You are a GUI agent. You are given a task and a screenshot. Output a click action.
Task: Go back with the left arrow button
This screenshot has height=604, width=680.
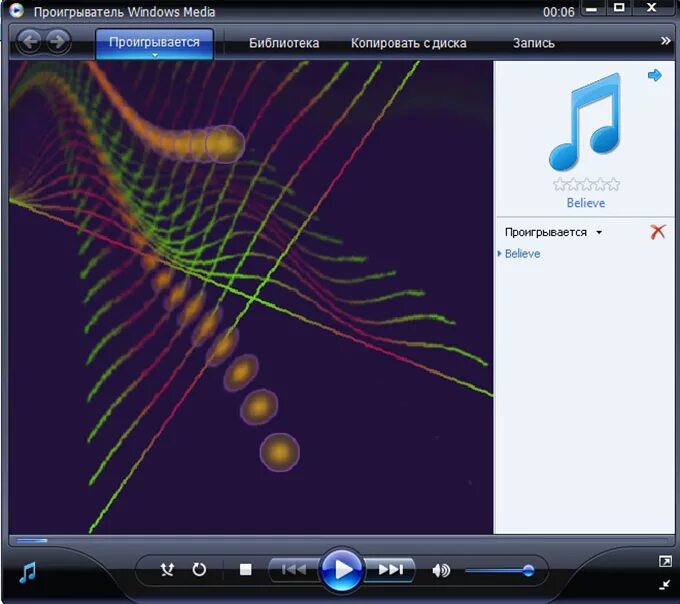[x=29, y=42]
